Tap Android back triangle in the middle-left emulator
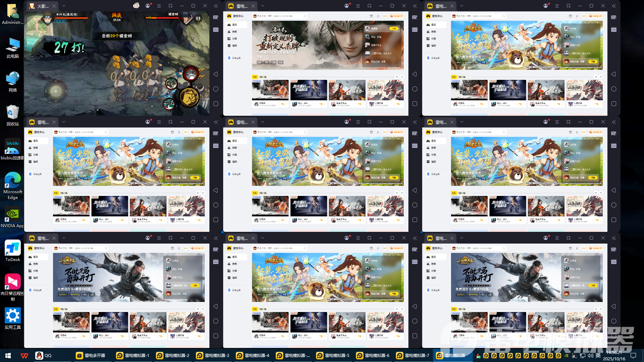The height and width of the screenshot is (362, 644). click(216, 190)
